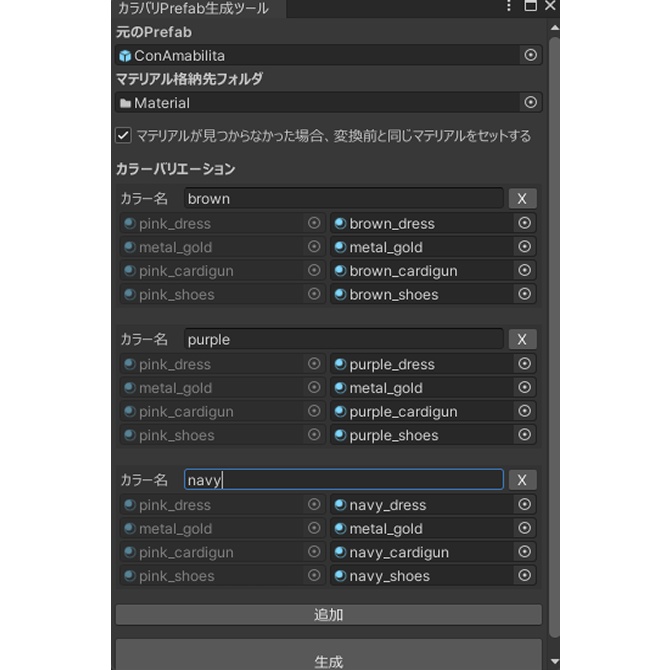
Task: Open picker for purple_cardigun material
Action: pos(524,411)
